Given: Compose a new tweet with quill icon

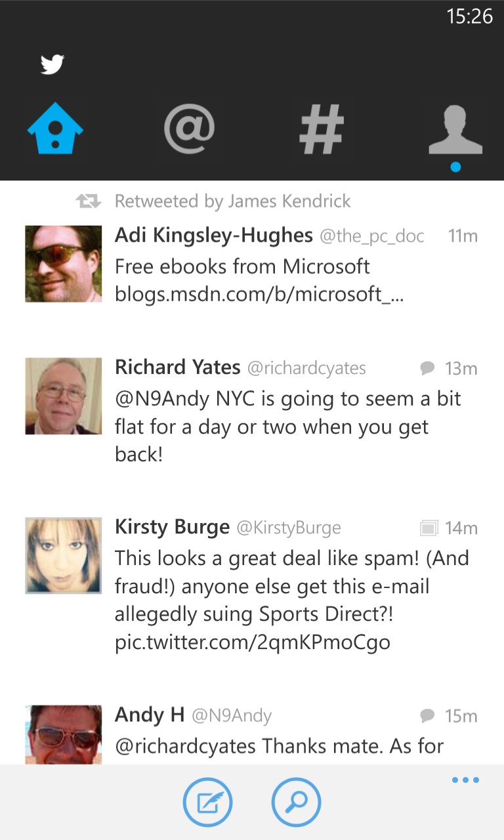Looking at the screenshot, I should (x=207, y=801).
